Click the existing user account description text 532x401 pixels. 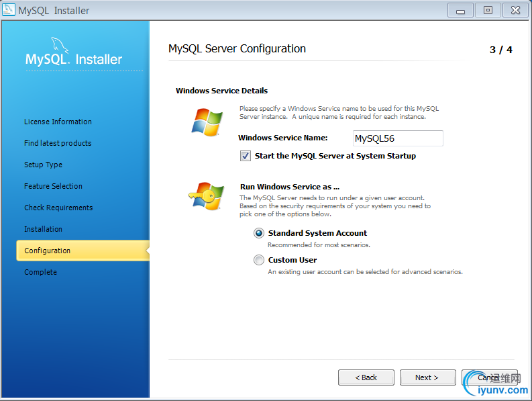[x=365, y=272]
